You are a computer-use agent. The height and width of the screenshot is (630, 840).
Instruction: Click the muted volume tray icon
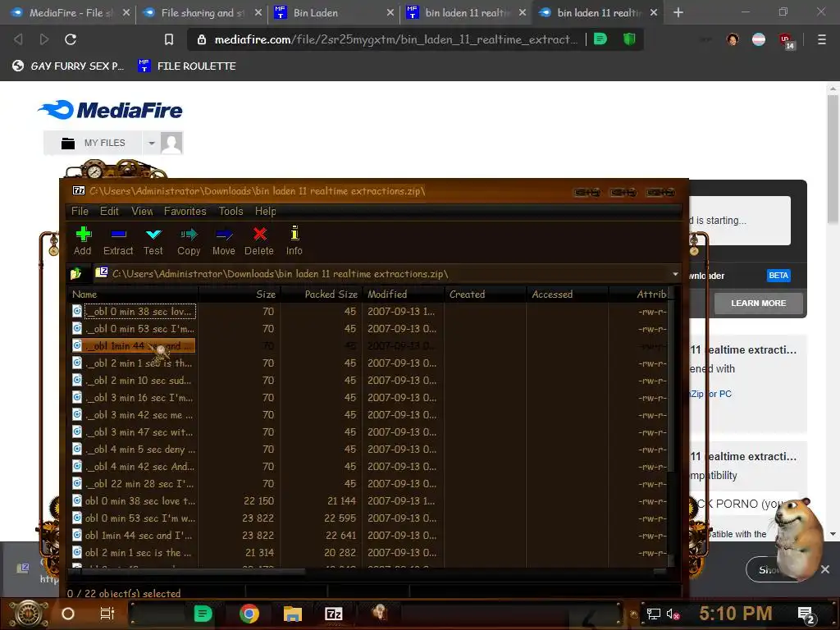point(673,614)
